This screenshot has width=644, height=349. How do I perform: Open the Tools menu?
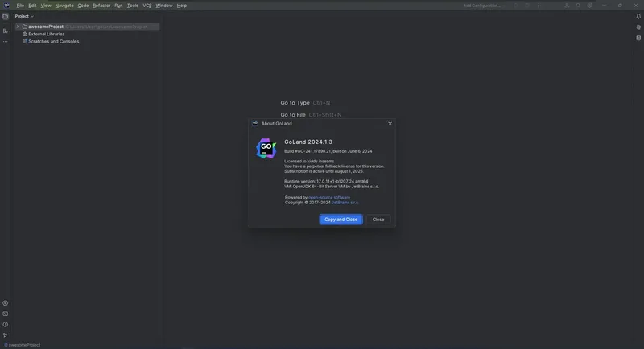(133, 6)
